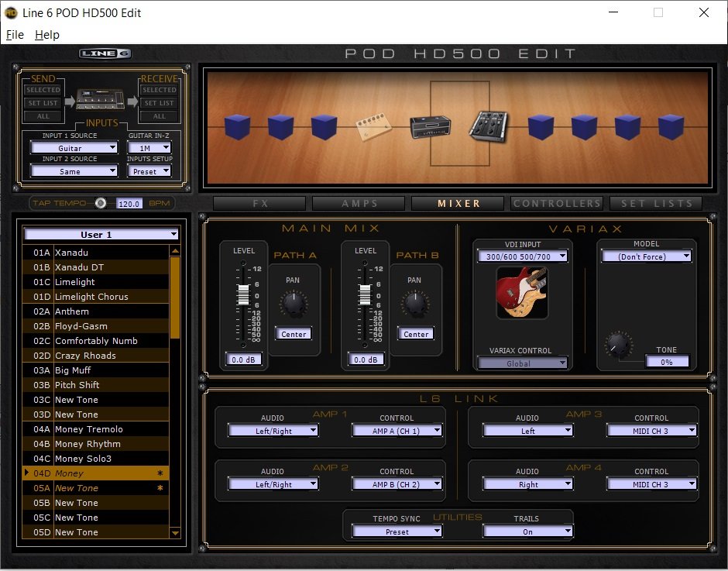
Task: Switch to the AMPS tab
Action: pos(359,204)
